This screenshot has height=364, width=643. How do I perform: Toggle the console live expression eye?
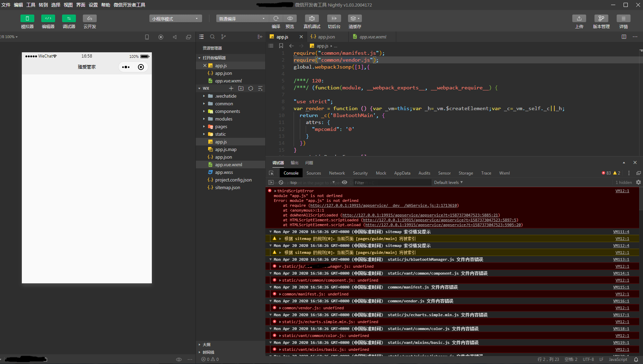(345, 183)
